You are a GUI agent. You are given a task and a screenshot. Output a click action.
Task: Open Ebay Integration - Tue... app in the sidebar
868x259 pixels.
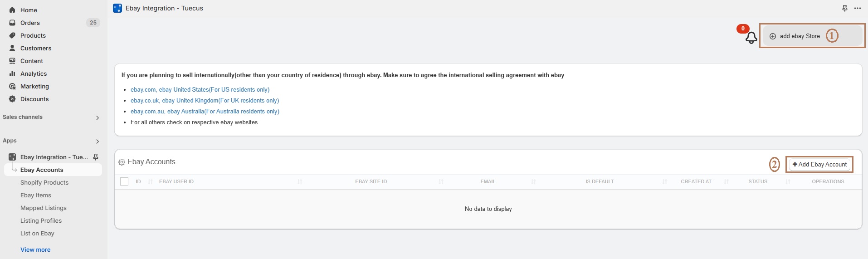coord(54,157)
